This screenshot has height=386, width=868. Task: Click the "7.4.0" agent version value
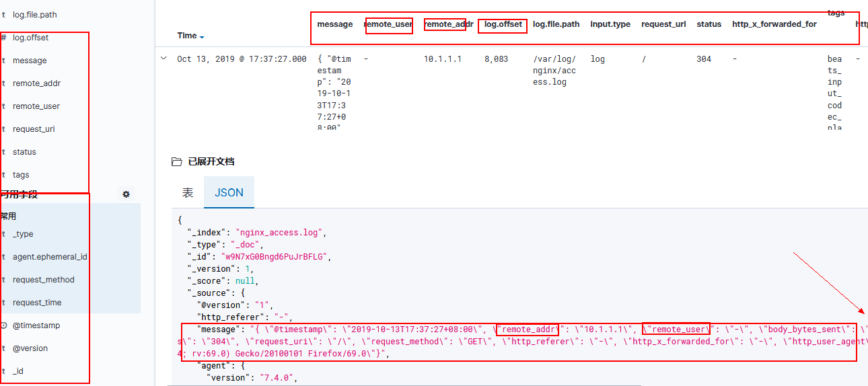pyautogui.click(x=276, y=378)
